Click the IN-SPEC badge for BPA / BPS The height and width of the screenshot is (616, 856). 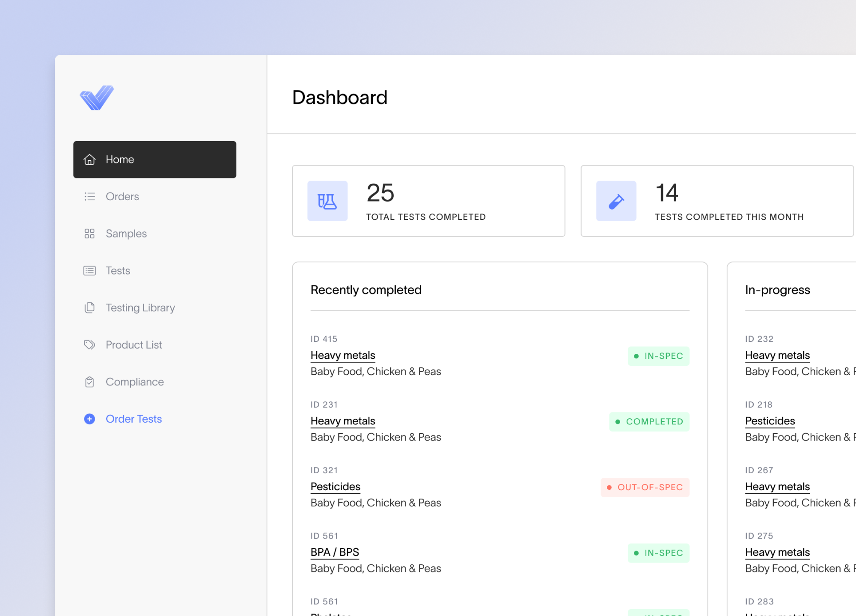659,553
